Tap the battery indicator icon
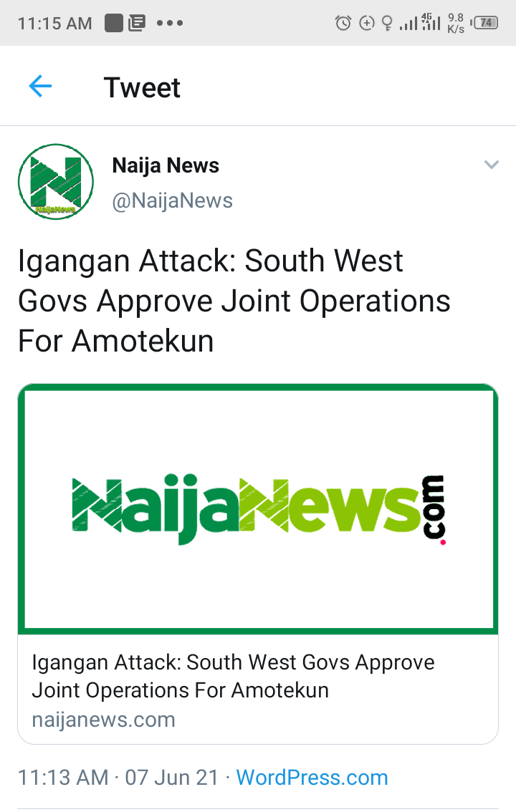Image resolution: width=516 pixels, height=812 pixels. 485,23
